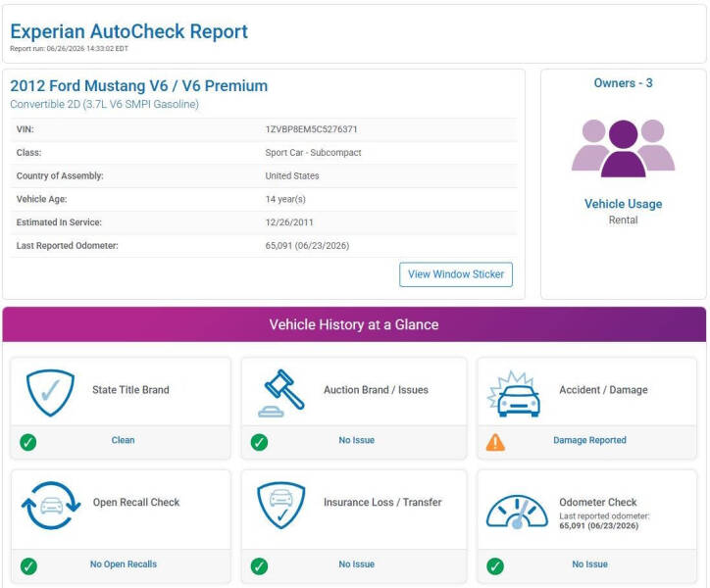Click the Country of Assembly row label
Screen dimensions: 710x588
[x=60, y=175]
